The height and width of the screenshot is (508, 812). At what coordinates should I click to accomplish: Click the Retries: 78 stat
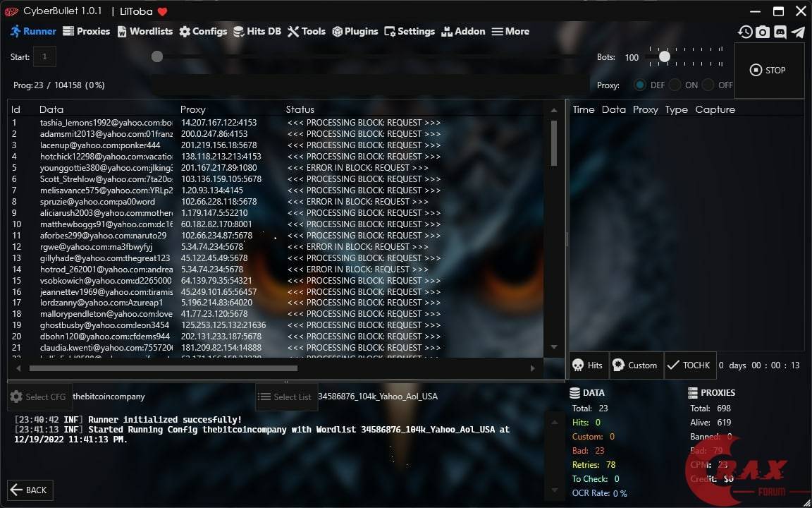(x=594, y=465)
